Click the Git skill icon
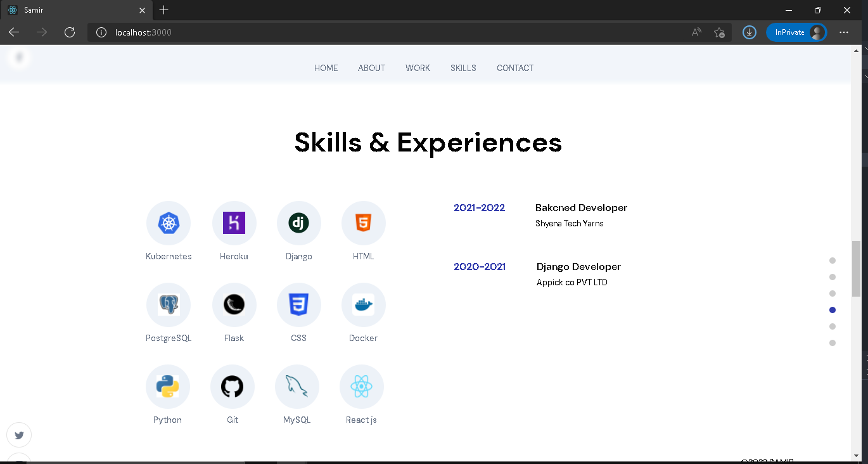Image resolution: width=868 pixels, height=464 pixels. [x=233, y=386]
